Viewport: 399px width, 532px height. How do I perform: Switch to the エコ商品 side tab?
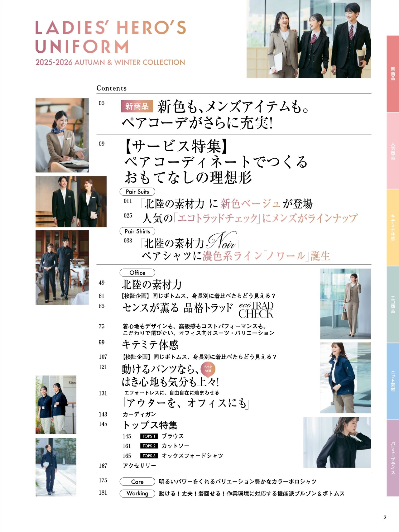pyautogui.click(x=393, y=304)
